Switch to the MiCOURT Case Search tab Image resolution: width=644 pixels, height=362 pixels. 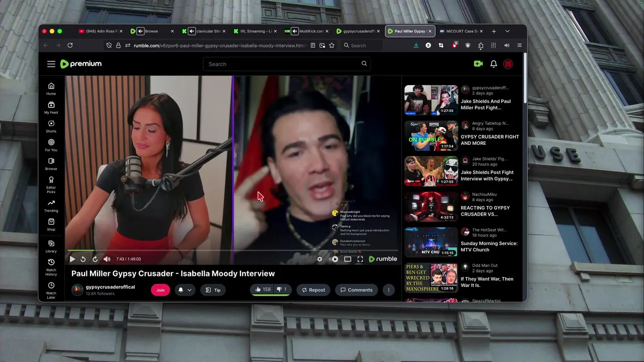click(x=462, y=31)
